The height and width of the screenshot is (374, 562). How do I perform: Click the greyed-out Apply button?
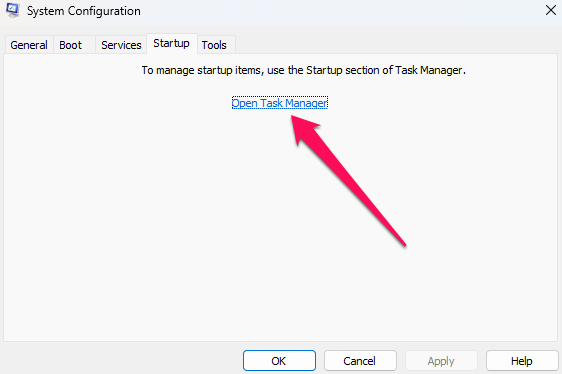[441, 360]
